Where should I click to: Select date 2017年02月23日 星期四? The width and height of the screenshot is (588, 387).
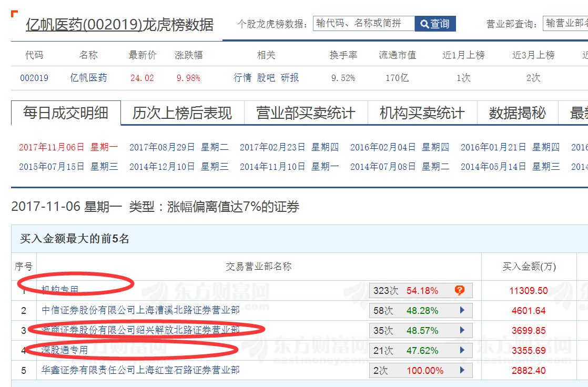[x=289, y=147]
